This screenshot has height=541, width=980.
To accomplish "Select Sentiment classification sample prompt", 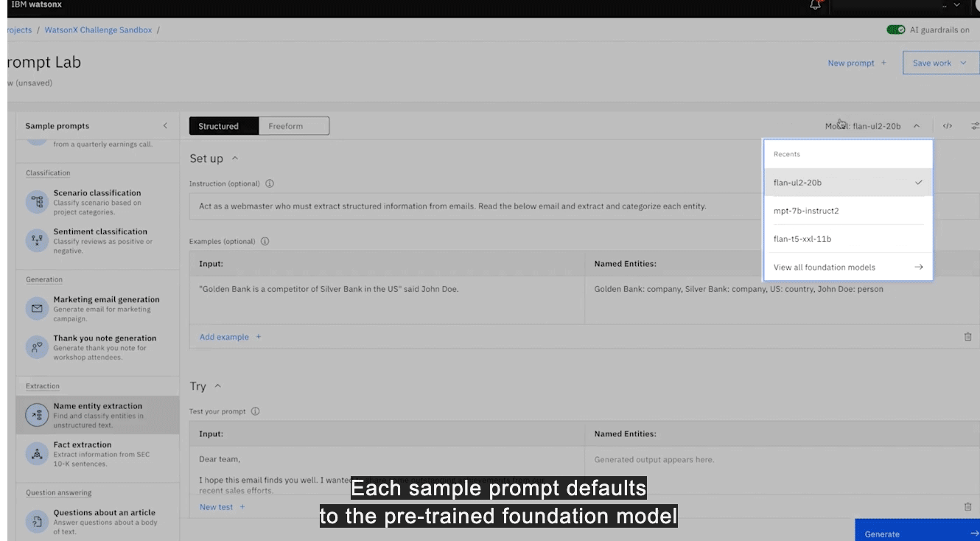I will click(97, 241).
